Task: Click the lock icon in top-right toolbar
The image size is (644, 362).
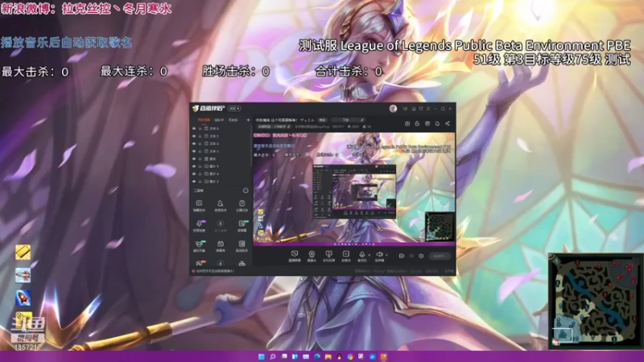Action: click(x=417, y=124)
